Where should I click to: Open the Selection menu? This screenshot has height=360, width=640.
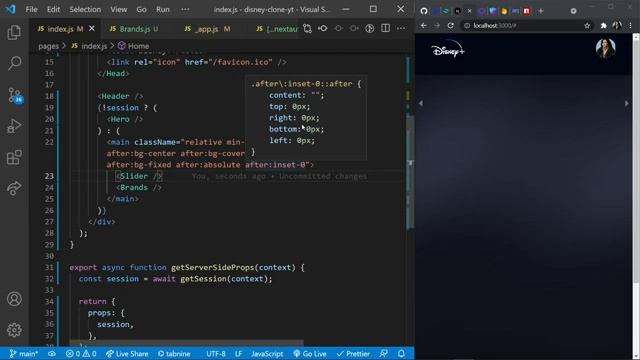85,9
